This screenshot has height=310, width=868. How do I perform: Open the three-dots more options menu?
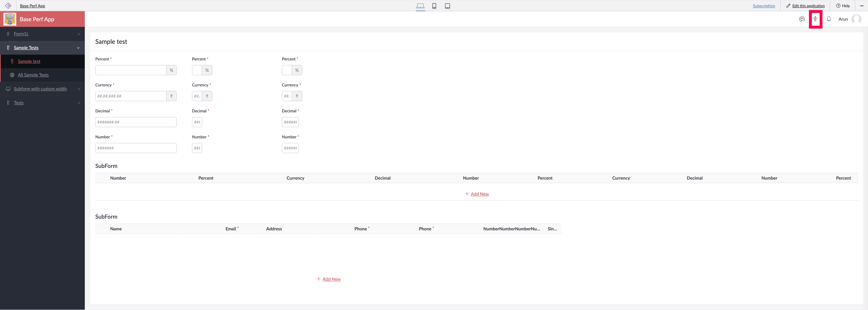point(862,6)
